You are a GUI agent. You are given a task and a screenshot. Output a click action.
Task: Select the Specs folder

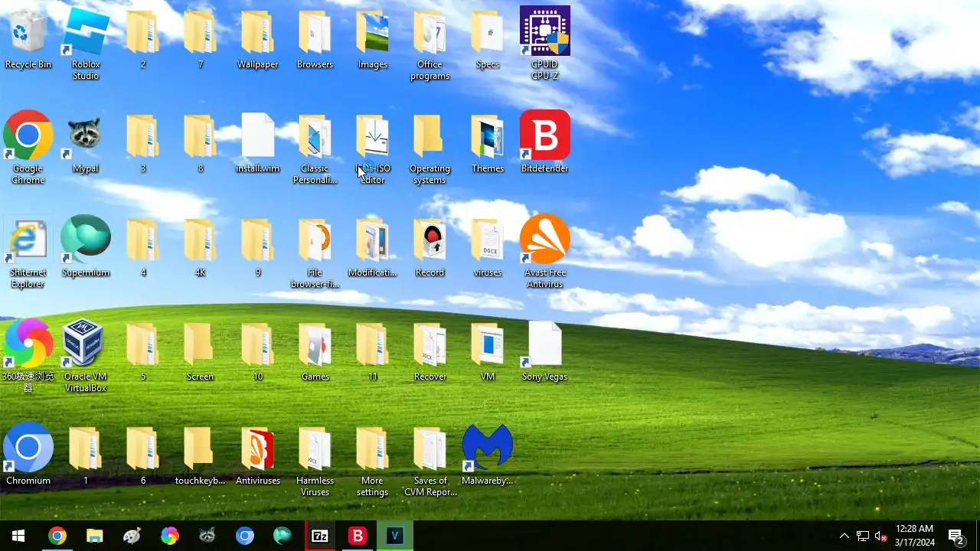click(488, 38)
